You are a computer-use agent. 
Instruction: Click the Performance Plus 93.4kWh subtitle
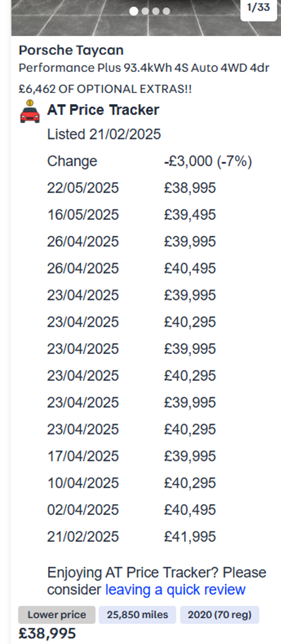click(144, 68)
